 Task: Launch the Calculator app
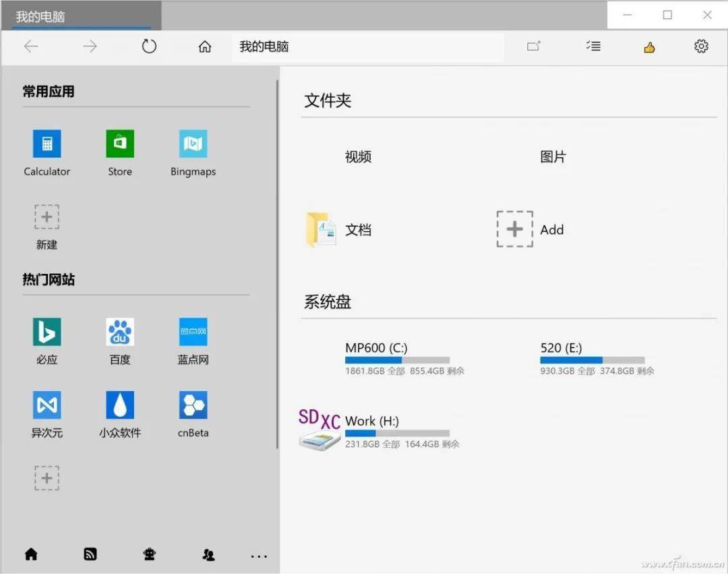47,153
